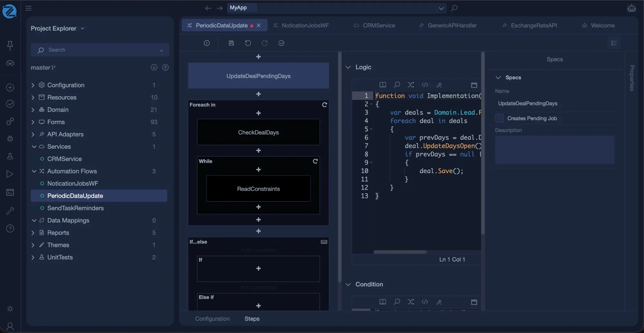Collapse the Logic section
Image resolution: width=644 pixels, height=333 pixels.
pos(348,67)
